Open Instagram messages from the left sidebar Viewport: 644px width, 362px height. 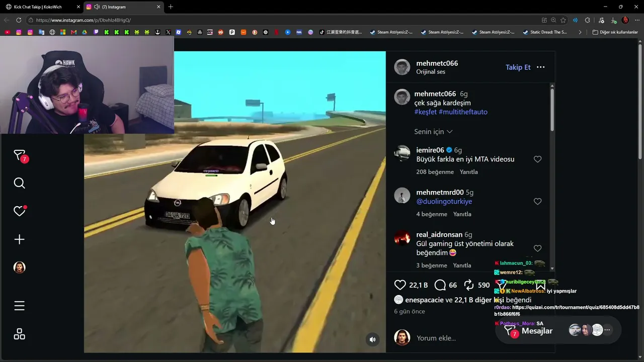20,156
